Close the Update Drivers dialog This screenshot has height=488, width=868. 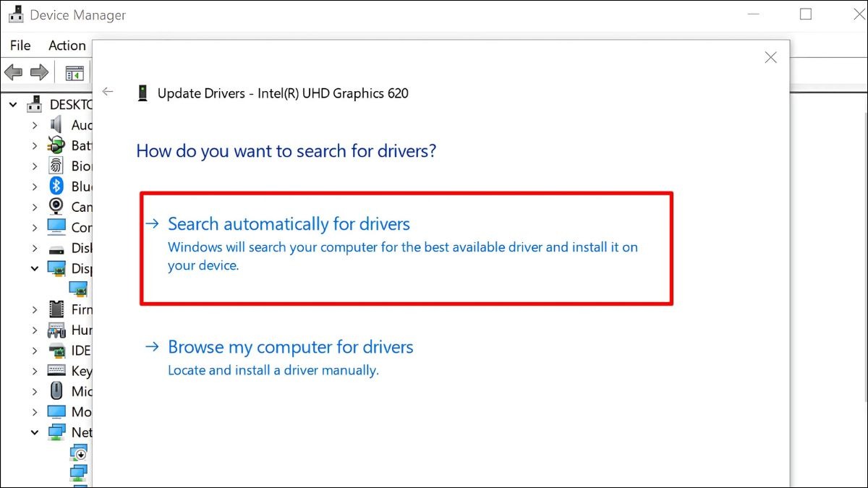tap(771, 58)
